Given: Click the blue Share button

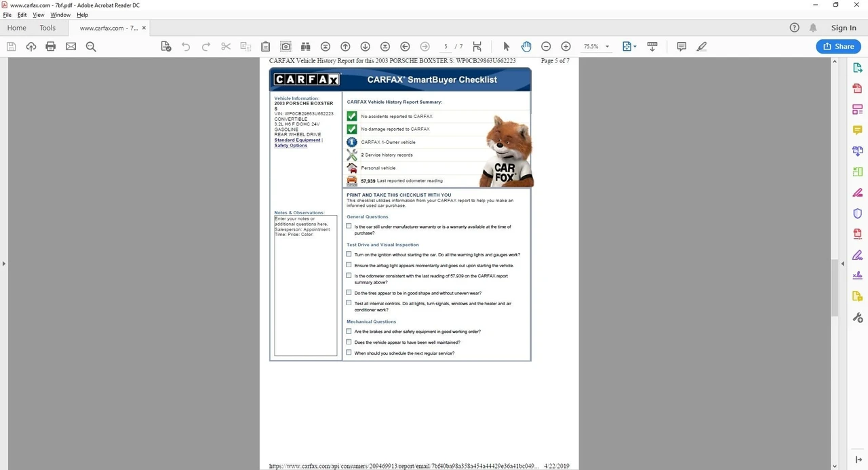Looking at the screenshot, I should pos(838,46).
